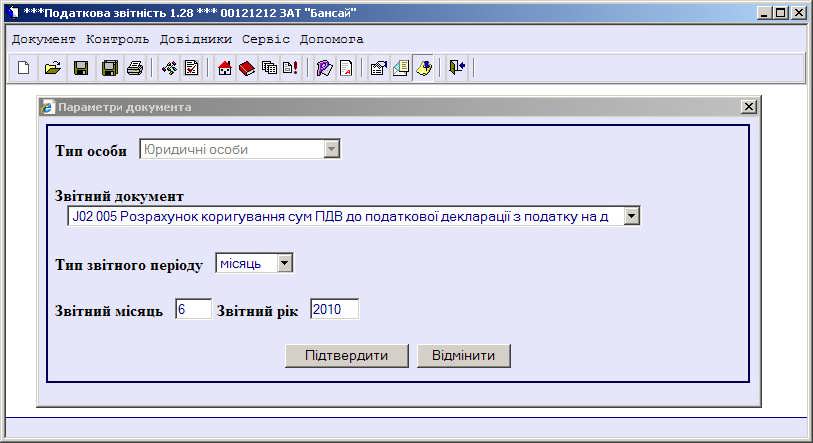Click the Звітний місяць input field
Image resolution: width=813 pixels, height=443 pixels.
(x=193, y=309)
